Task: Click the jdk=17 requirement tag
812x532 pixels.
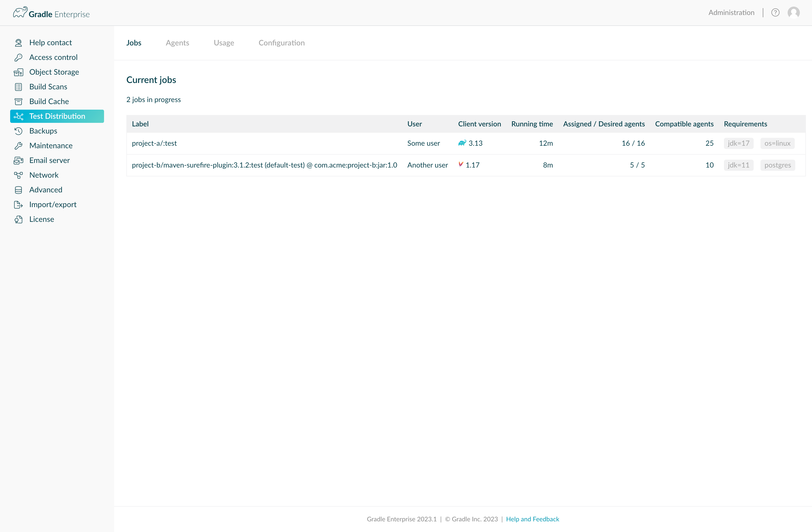Action: pos(738,143)
